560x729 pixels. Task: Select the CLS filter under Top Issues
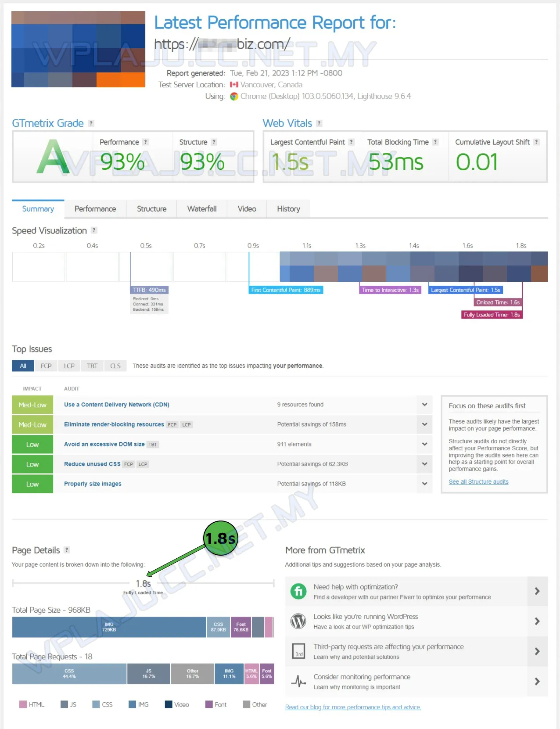pos(115,366)
